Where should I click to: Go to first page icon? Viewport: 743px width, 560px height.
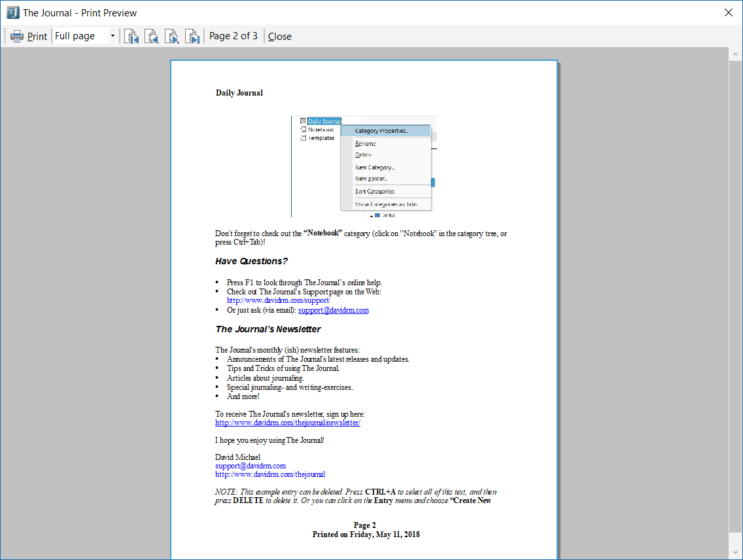pyautogui.click(x=131, y=37)
